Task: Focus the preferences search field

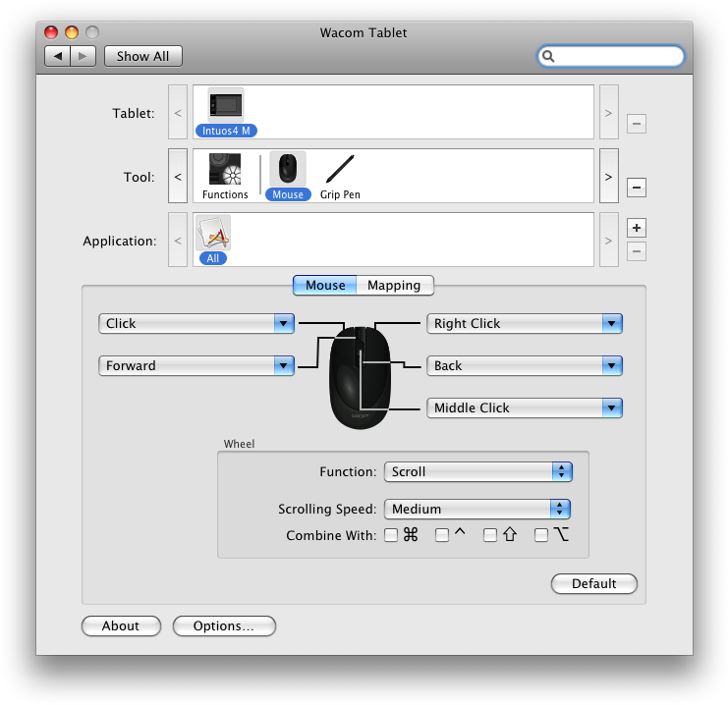Action: tap(610, 56)
